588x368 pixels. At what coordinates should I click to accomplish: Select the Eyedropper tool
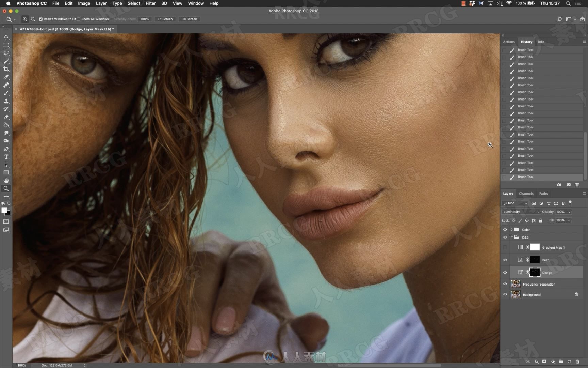coord(6,77)
